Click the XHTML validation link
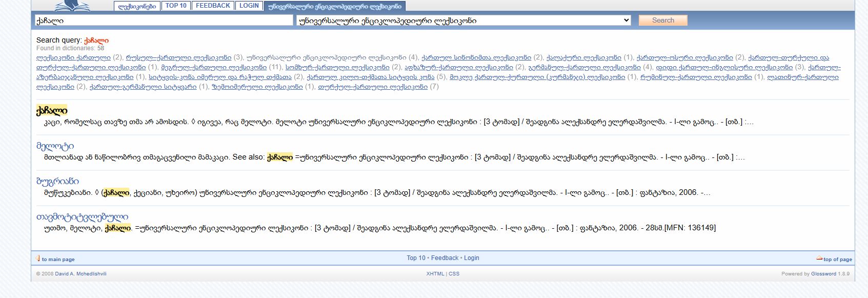This screenshot has height=298, width=868. tap(435, 274)
